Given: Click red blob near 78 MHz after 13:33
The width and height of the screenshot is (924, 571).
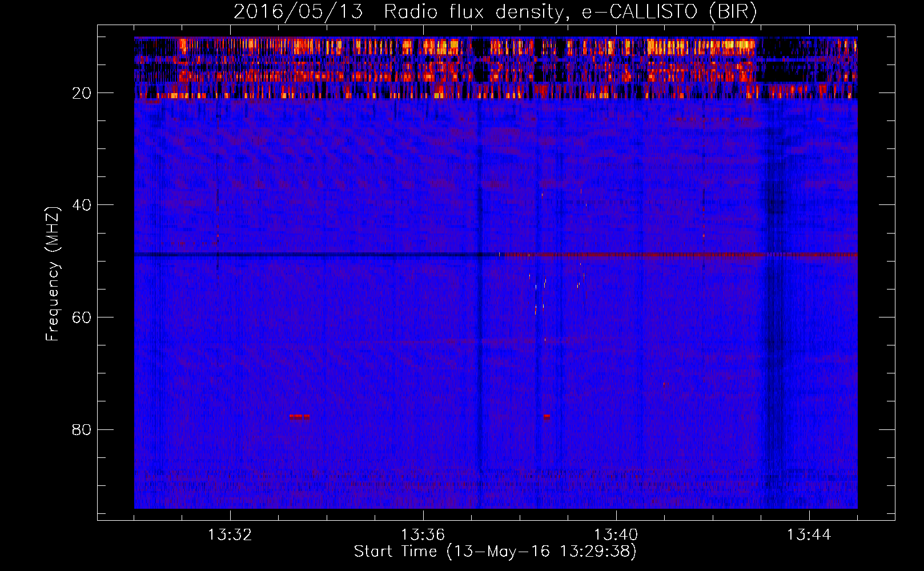Looking at the screenshot, I should pos(299,417).
